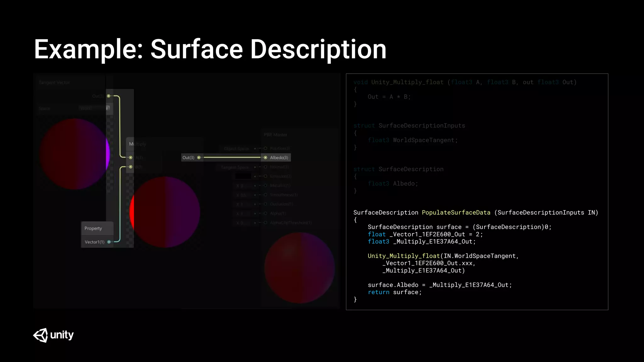
Task: Click 'SurfaceDescription surface = (SurfaceDescription)0;' line
Action: [x=460, y=227]
